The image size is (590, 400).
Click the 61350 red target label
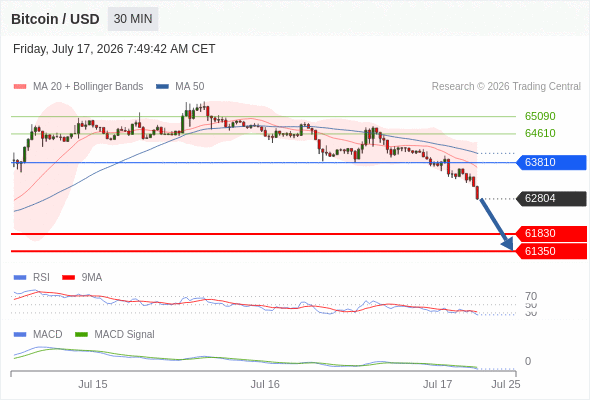pyautogui.click(x=551, y=251)
